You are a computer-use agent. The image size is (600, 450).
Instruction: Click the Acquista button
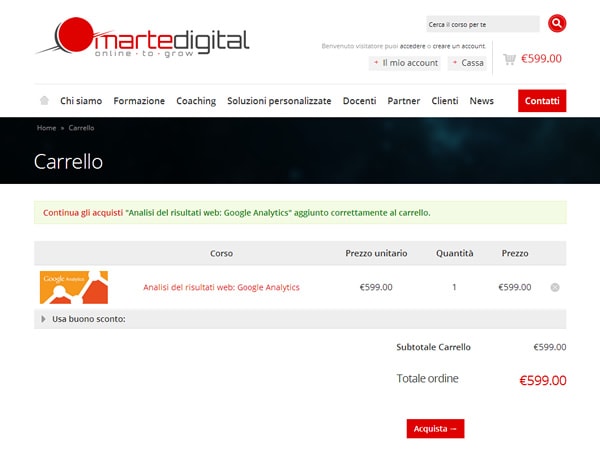click(x=435, y=429)
